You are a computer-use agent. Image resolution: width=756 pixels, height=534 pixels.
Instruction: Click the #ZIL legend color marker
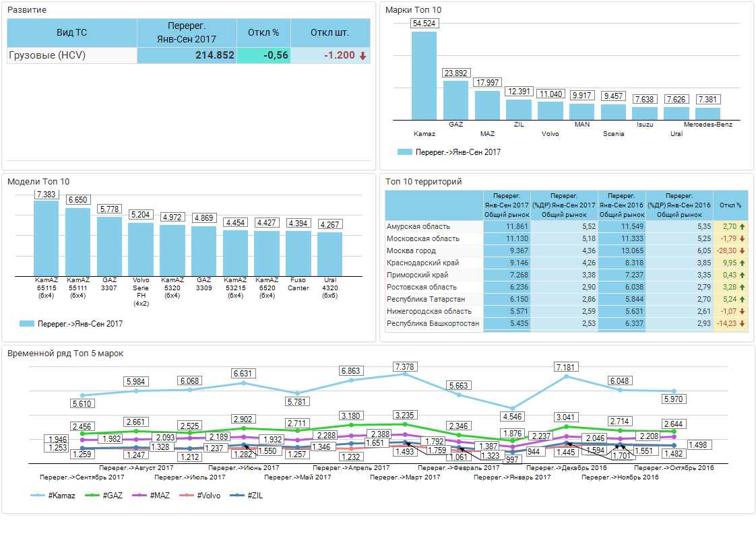click(x=237, y=496)
